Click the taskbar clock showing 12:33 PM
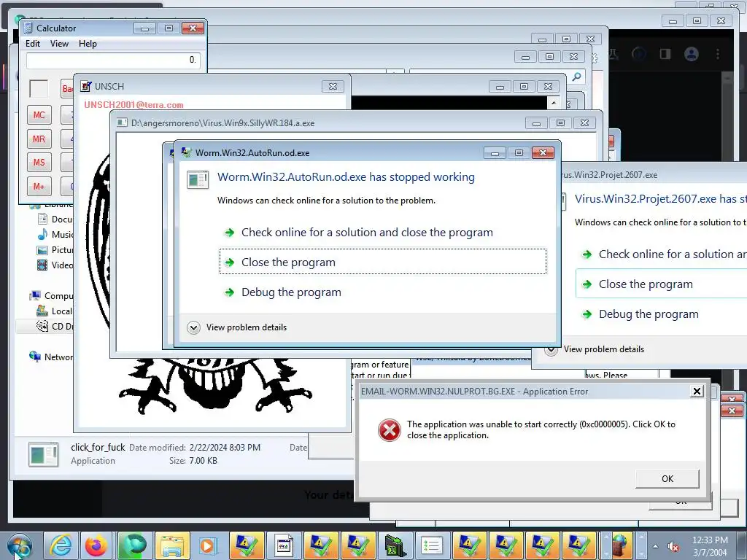Viewport: 747px width, 560px height. coord(710,545)
